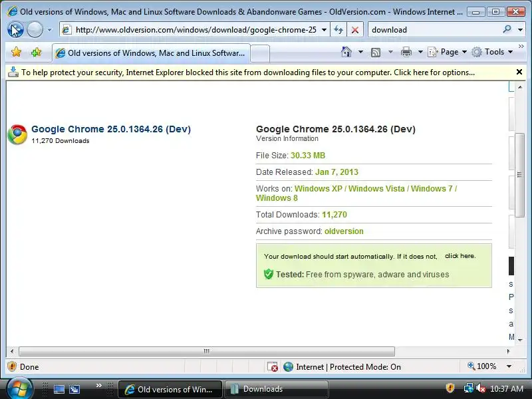Click the pop-up blocked status icon
This screenshot has width=532, height=399.
[x=273, y=367]
